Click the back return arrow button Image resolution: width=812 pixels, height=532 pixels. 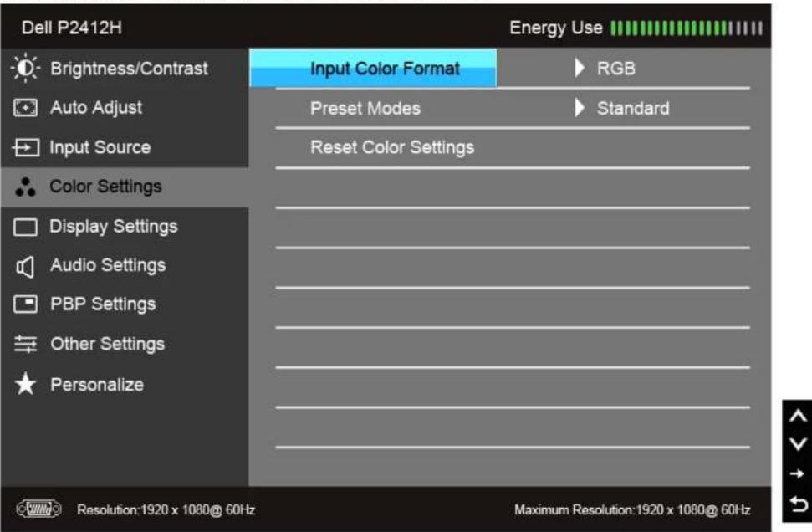tap(798, 504)
